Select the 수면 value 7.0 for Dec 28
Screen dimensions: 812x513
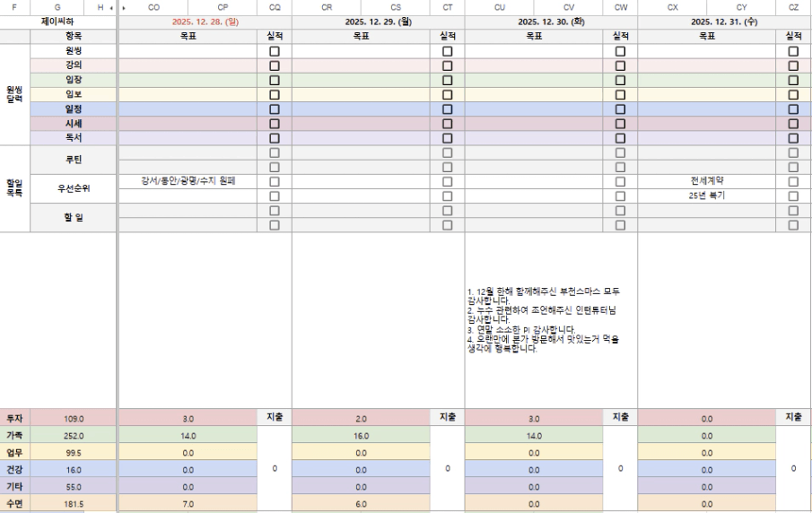click(188, 504)
